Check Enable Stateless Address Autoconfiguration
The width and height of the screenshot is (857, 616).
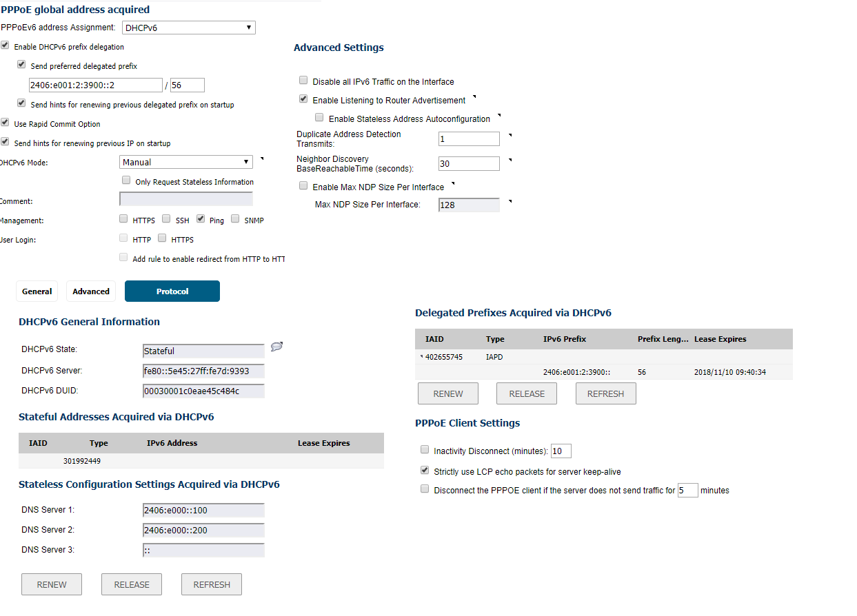click(x=319, y=118)
